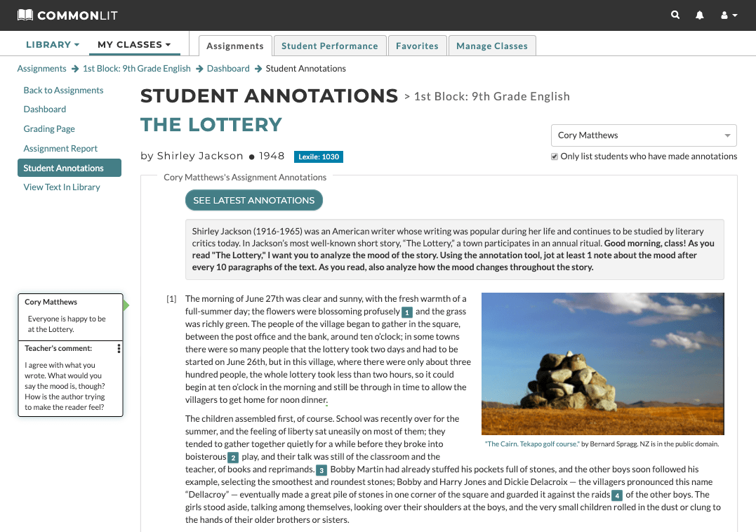
Task: Switch to the Student Performance tab
Action: click(x=329, y=46)
